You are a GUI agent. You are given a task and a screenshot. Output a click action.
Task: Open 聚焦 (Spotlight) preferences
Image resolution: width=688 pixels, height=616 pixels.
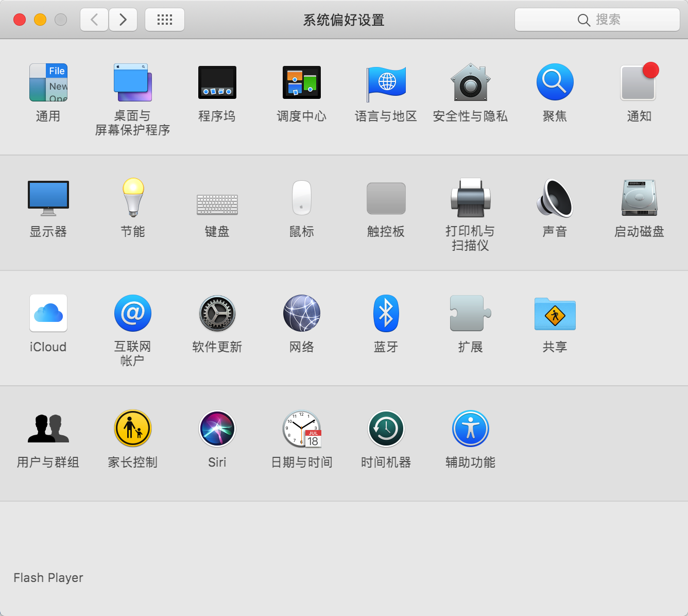[x=555, y=82]
